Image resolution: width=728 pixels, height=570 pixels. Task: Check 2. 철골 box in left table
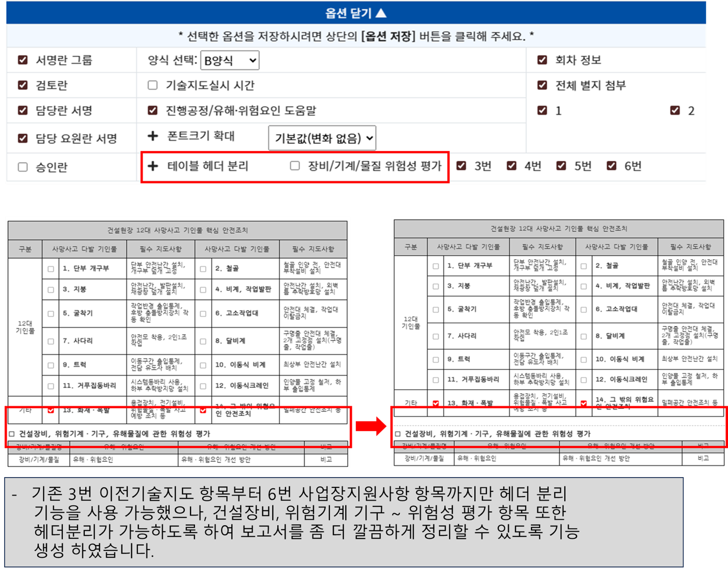203,268
